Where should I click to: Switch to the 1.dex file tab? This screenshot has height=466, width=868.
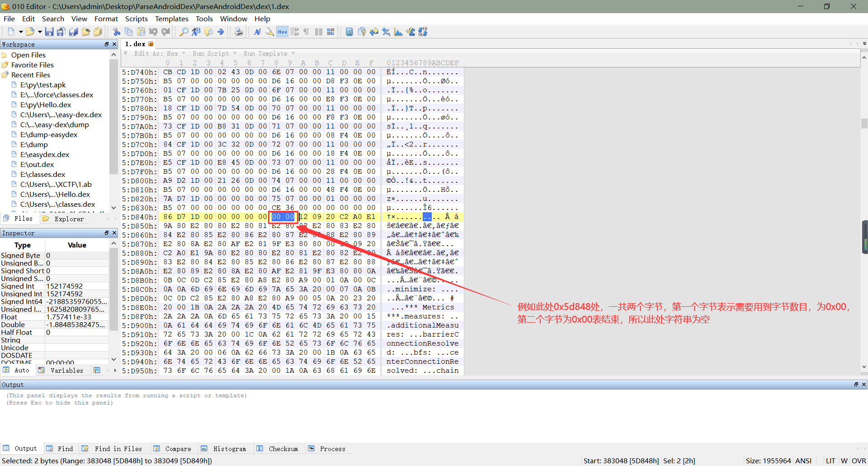pos(135,44)
